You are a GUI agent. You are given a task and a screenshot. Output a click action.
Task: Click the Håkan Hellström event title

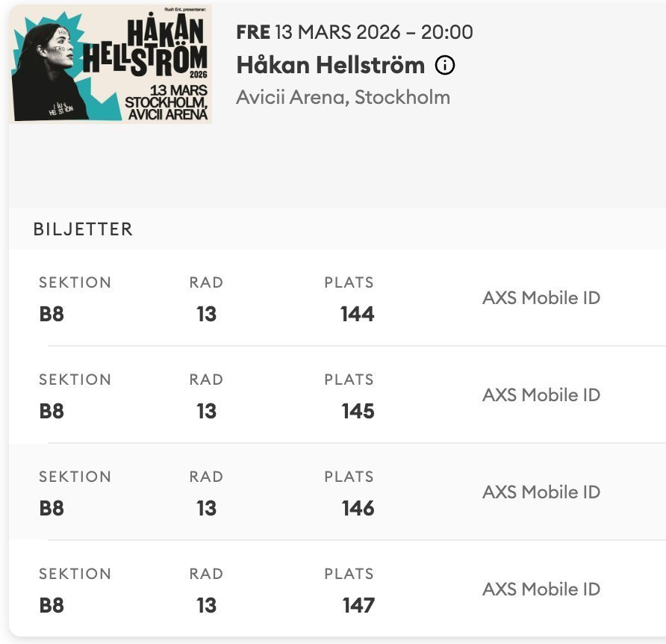pyautogui.click(x=330, y=66)
